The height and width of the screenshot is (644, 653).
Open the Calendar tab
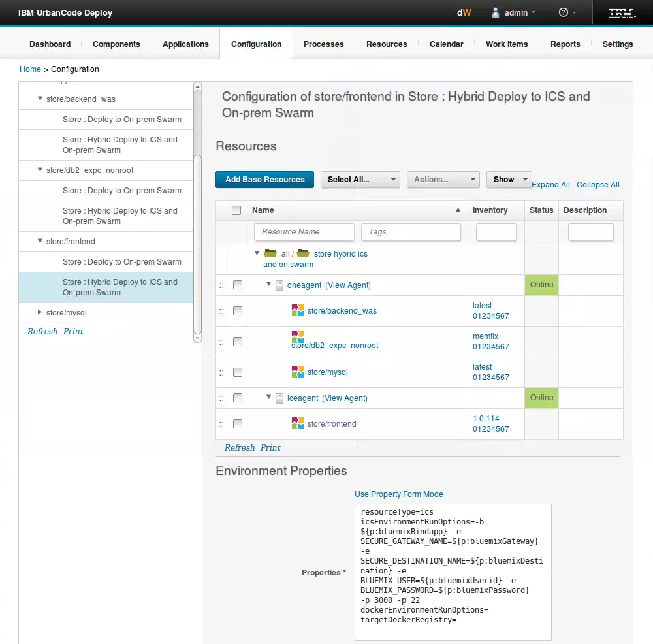[x=447, y=44]
